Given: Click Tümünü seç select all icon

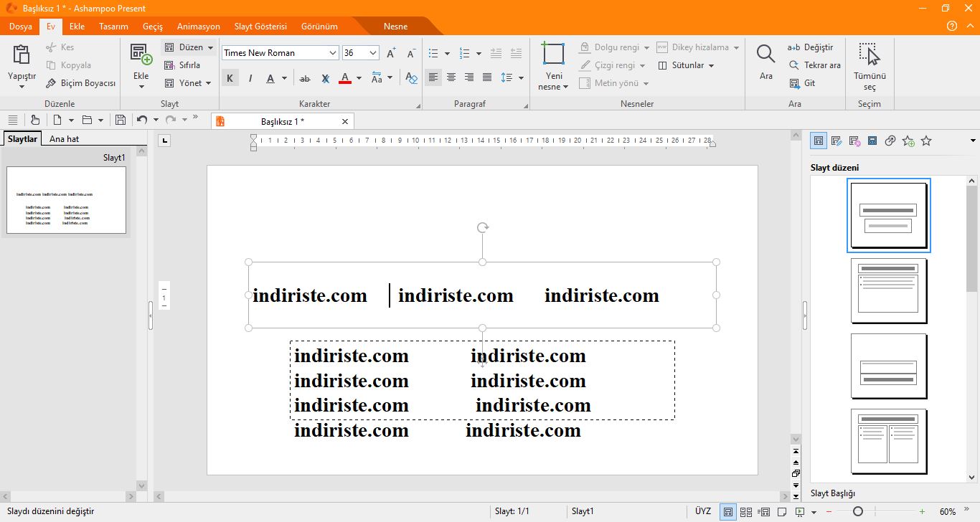Looking at the screenshot, I should point(870,54).
